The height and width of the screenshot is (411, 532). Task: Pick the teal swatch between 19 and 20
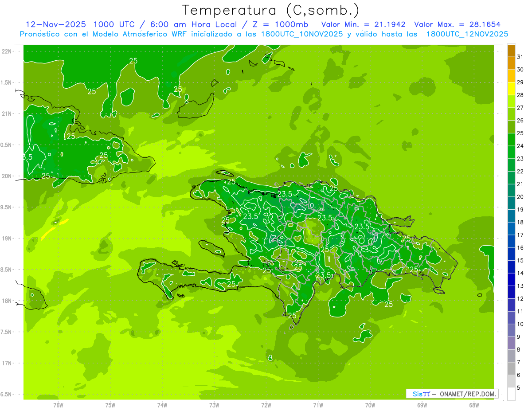(511, 204)
